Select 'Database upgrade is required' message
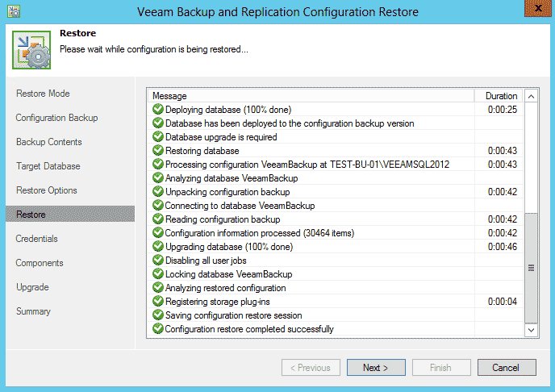Image resolution: width=555 pixels, height=392 pixels. coord(221,137)
